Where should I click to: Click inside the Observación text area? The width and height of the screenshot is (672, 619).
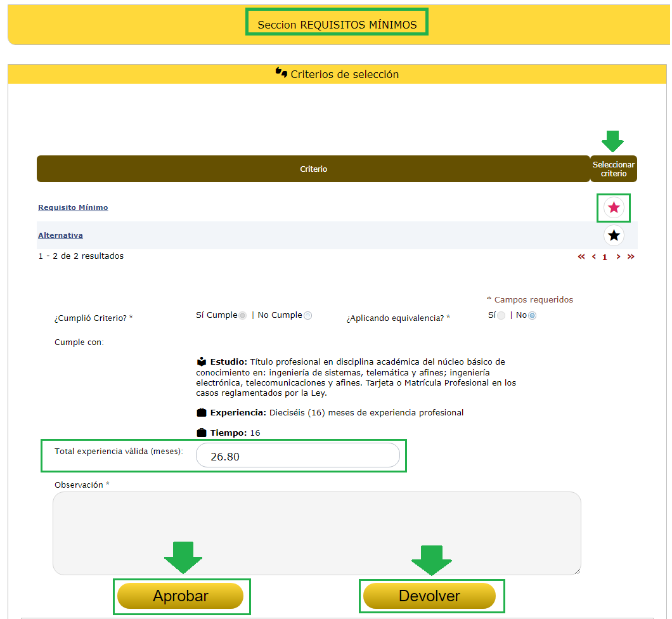(x=316, y=533)
